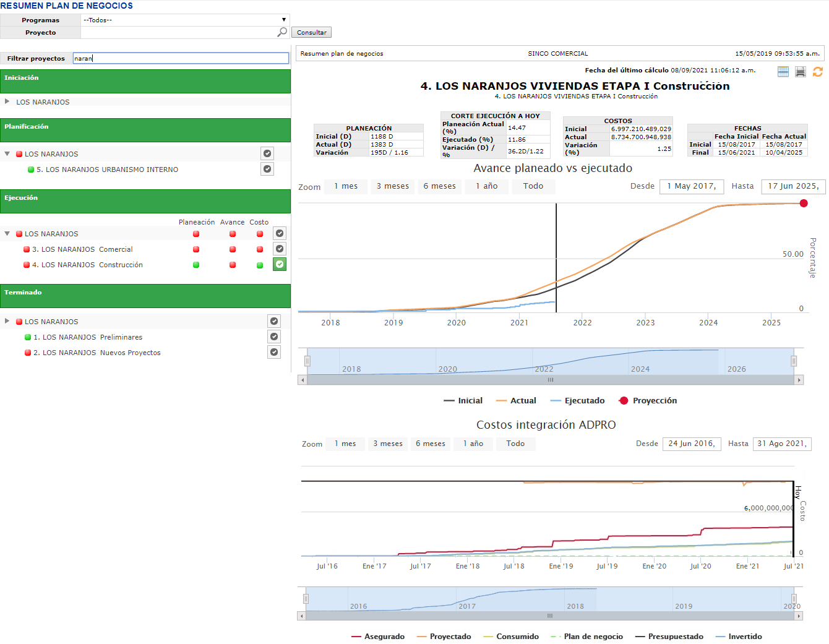Click red Avance indicator for Ejecución LOS NARANJOS
The height and width of the screenshot is (644, 829).
(233, 234)
